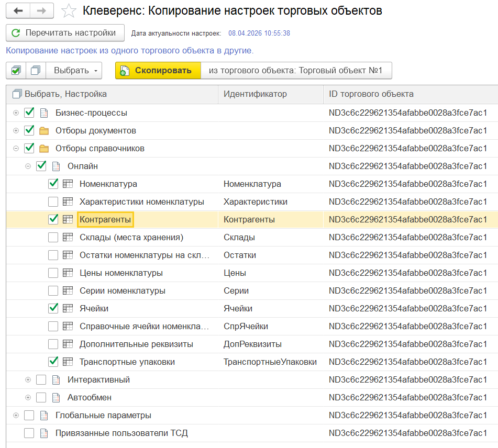
Task: Check the Глобальные параметры checkbox
Action: click(29, 416)
